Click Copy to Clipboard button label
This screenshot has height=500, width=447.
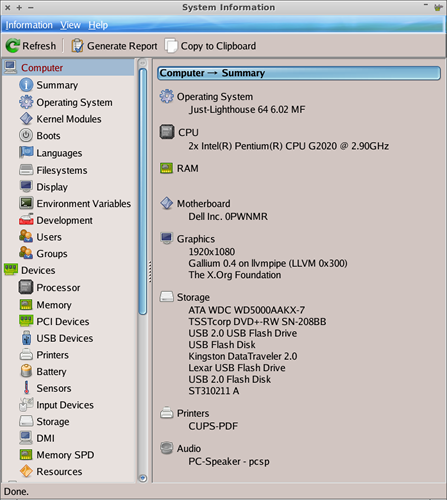pos(218,46)
